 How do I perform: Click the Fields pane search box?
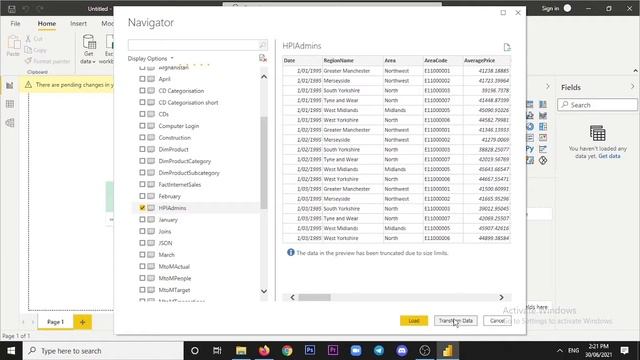click(x=597, y=105)
